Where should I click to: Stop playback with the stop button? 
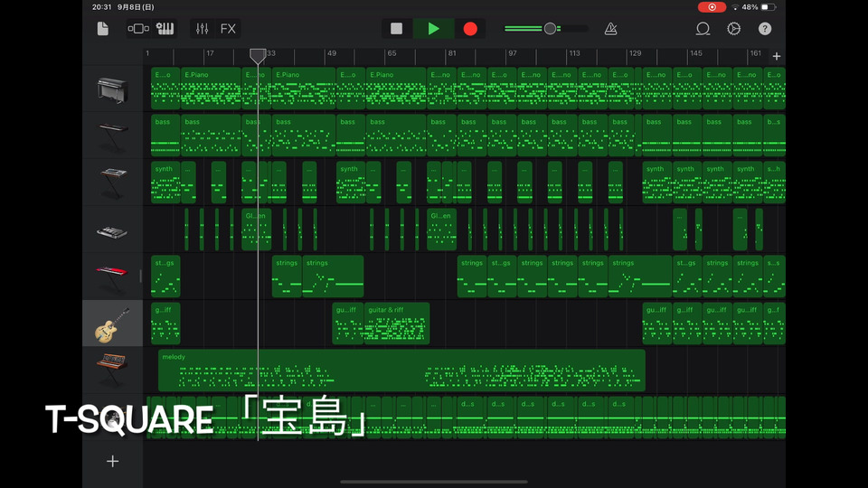[396, 29]
